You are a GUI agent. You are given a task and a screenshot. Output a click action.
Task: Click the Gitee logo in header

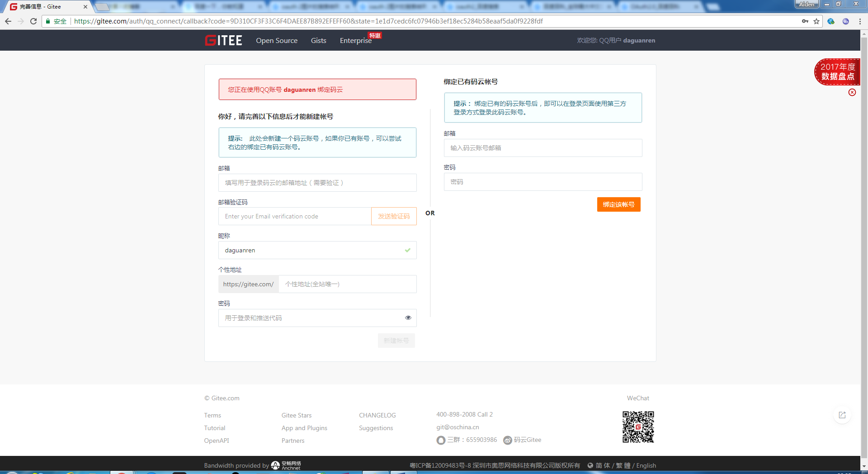(223, 40)
